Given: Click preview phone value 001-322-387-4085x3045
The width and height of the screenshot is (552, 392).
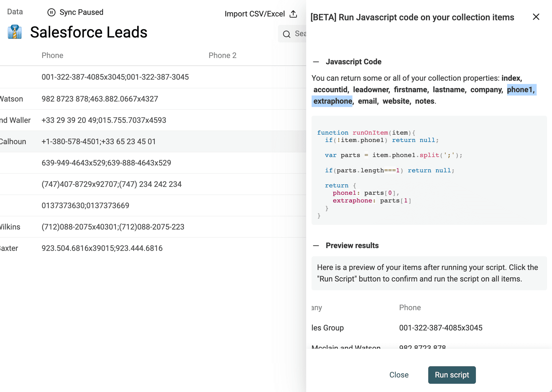Looking at the screenshot, I should click(x=440, y=328).
